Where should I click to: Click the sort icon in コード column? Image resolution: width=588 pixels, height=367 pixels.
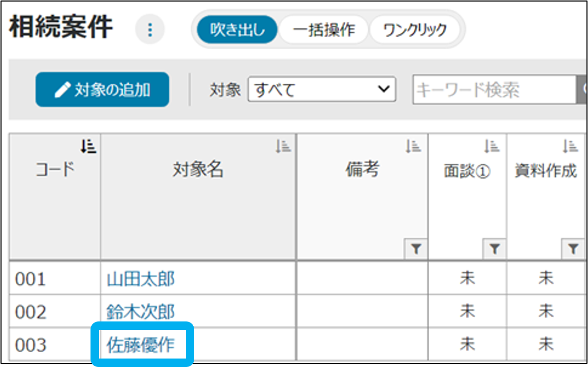tap(88, 146)
